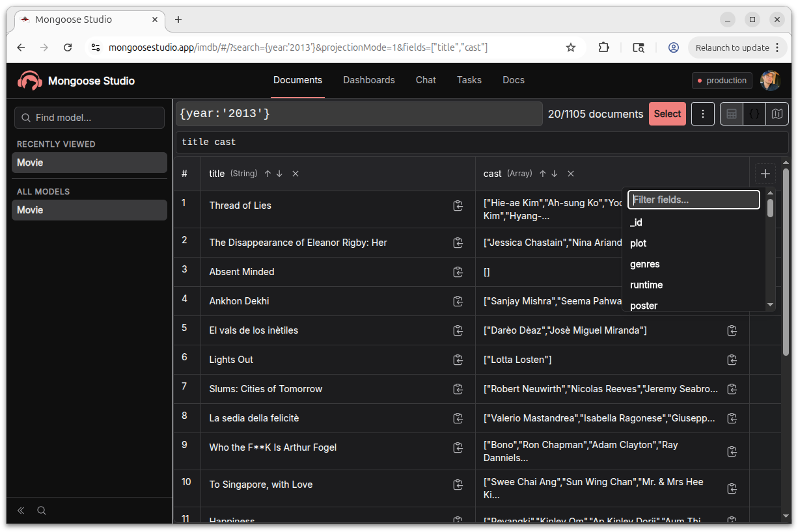Choose runtime from the fields dropdown

click(694, 285)
